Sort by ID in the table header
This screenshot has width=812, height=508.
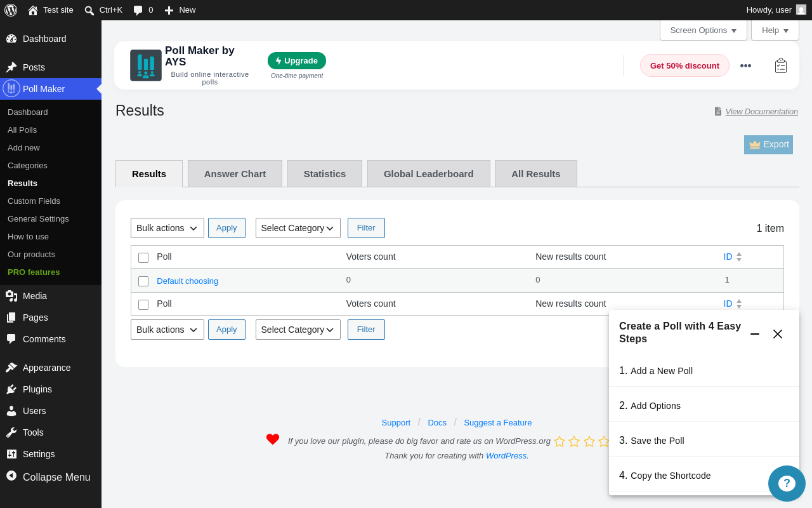[733, 257]
